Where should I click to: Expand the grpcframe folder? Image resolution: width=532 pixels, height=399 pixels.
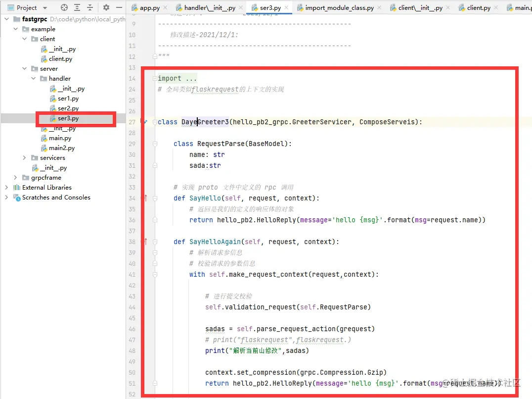pyautogui.click(x=16, y=178)
